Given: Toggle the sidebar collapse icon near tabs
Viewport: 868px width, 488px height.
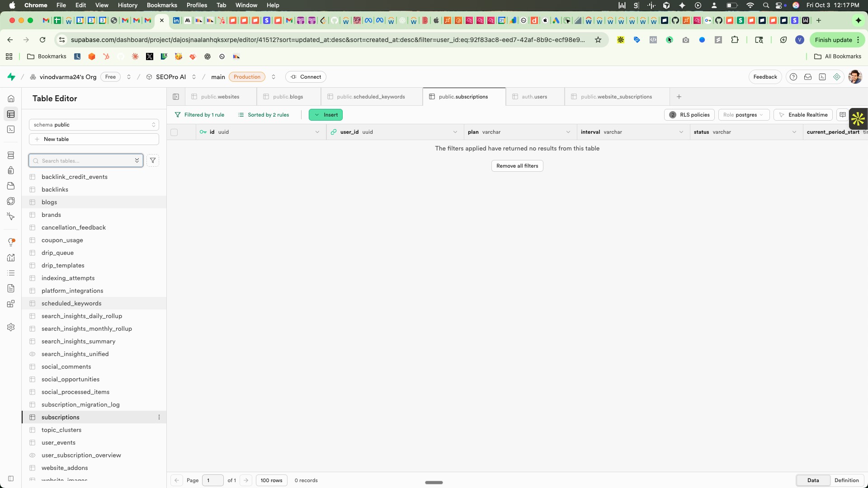Looking at the screenshot, I should [176, 97].
